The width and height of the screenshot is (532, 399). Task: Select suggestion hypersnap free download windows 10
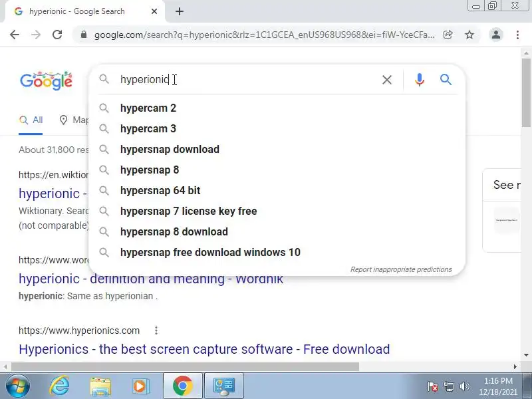[277, 253]
